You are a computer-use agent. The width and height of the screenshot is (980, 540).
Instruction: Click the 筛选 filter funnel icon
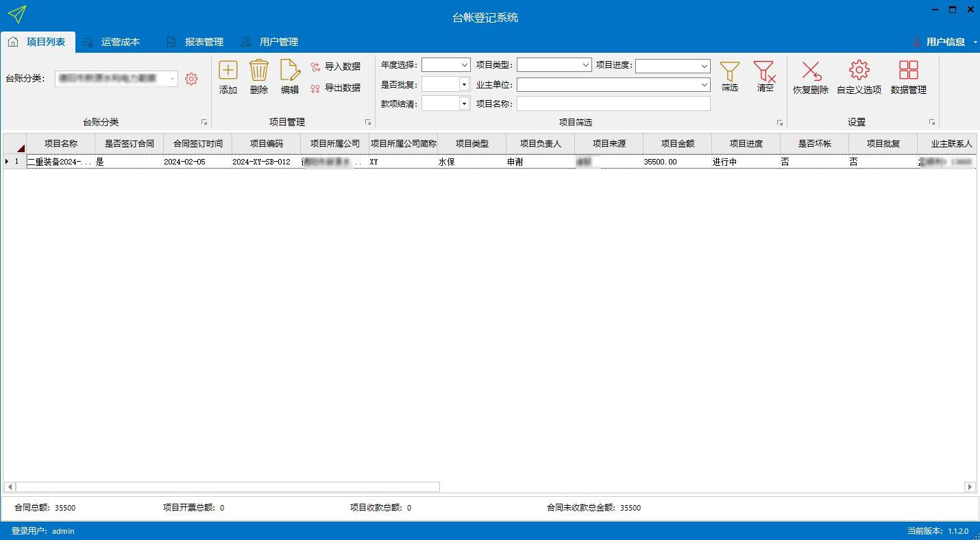tap(730, 71)
